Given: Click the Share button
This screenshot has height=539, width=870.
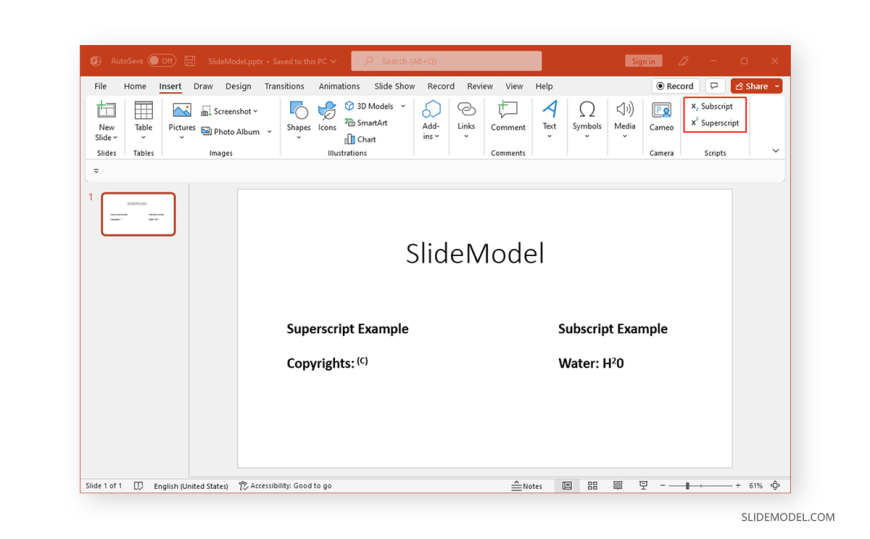Looking at the screenshot, I should pos(752,86).
